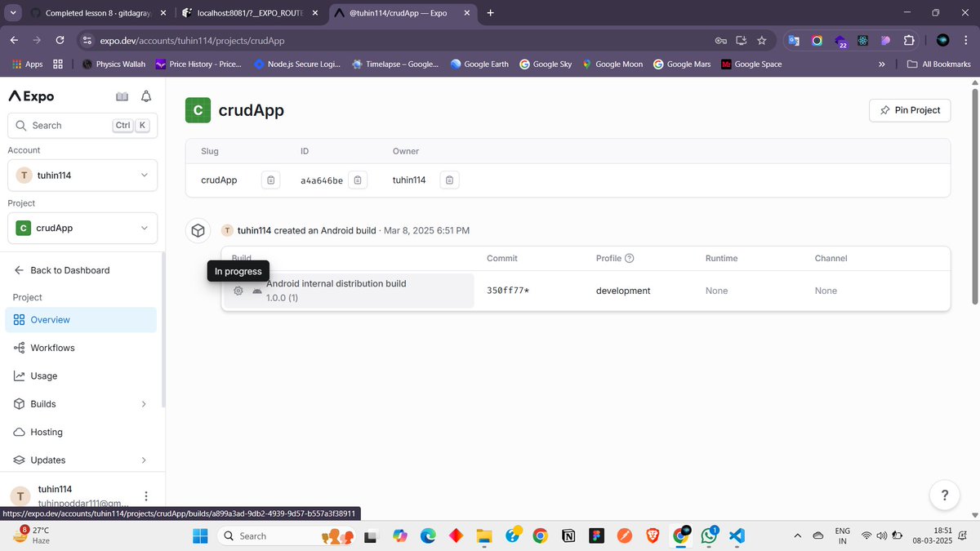Open Node.js Secure Login bookmark

(297, 64)
